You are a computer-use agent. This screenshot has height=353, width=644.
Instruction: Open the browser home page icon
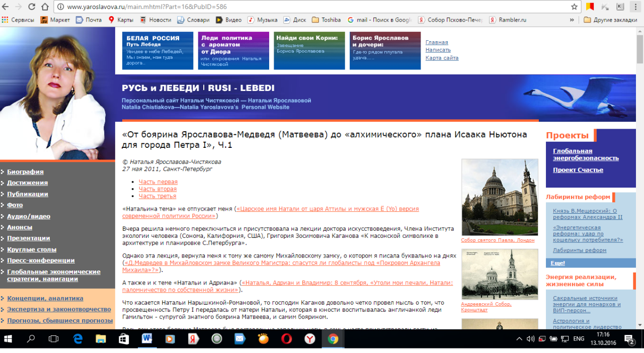[x=45, y=7]
